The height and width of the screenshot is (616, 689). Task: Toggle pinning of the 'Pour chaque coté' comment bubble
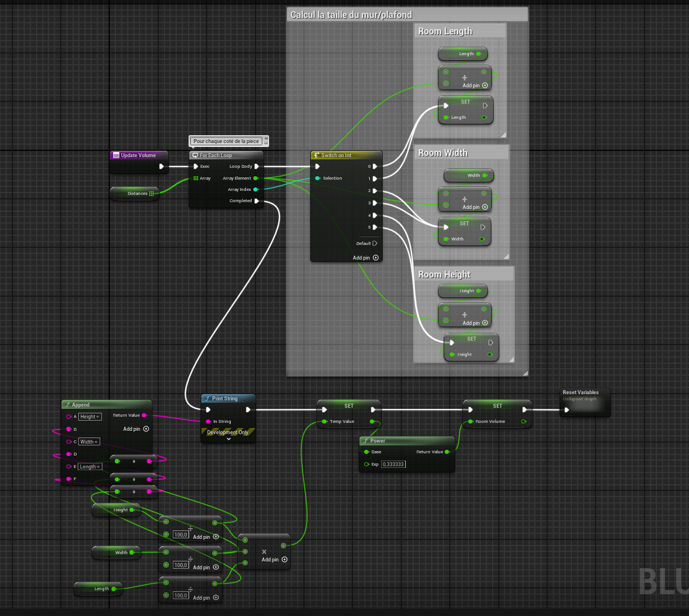[x=266, y=139]
